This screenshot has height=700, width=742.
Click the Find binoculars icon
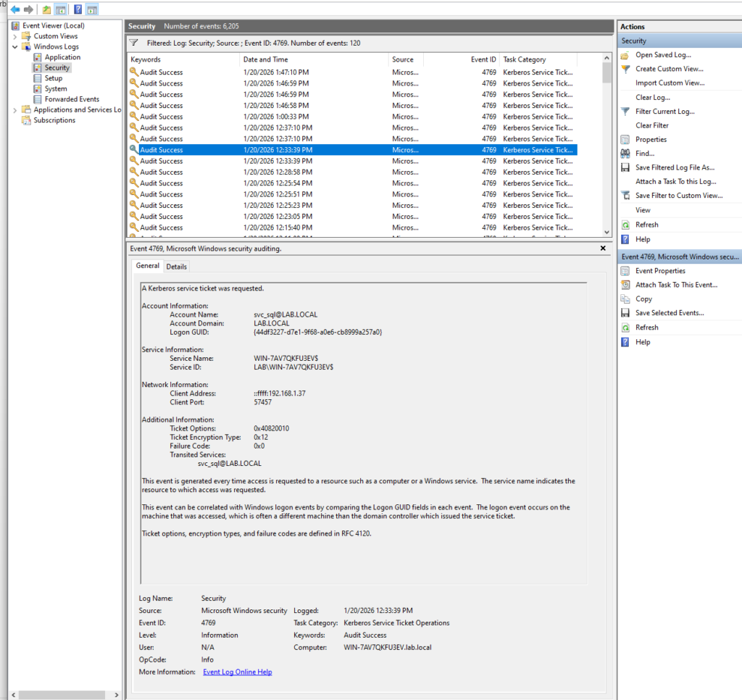coord(625,154)
